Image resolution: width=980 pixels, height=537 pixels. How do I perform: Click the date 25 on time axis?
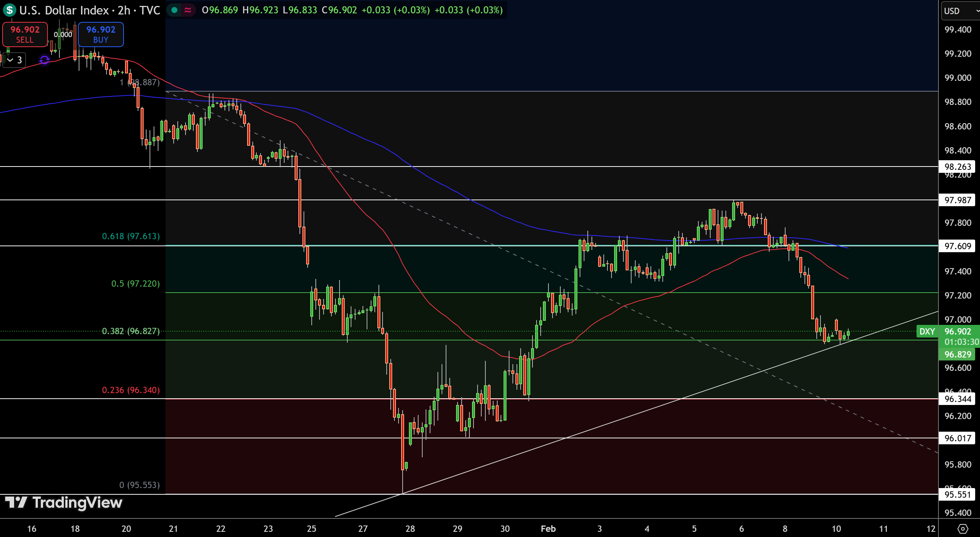coord(312,528)
